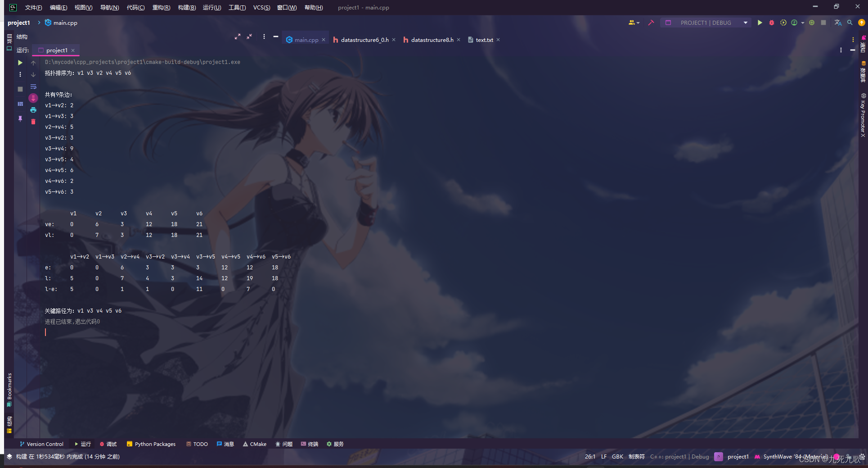Open more actions in the run panel's left strip
Image resolution: width=868 pixels, height=468 pixels.
(x=20, y=74)
